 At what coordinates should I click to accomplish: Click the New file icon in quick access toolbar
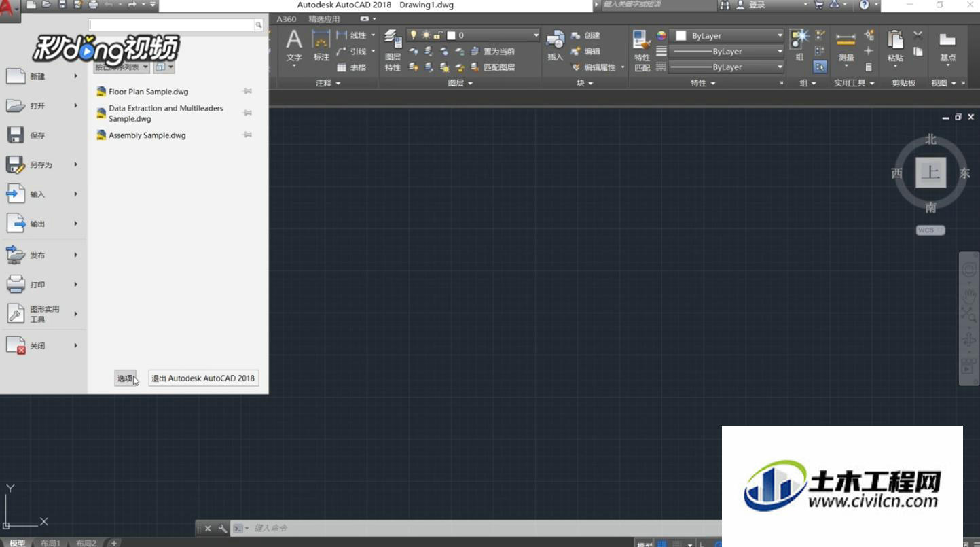click(x=31, y=5)
